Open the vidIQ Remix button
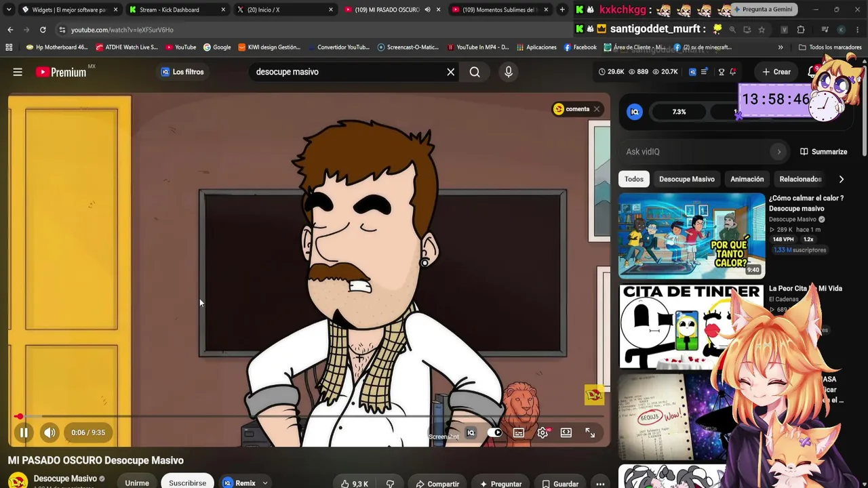Viewport: 868px width, 488px height. (x=239, y=483)
